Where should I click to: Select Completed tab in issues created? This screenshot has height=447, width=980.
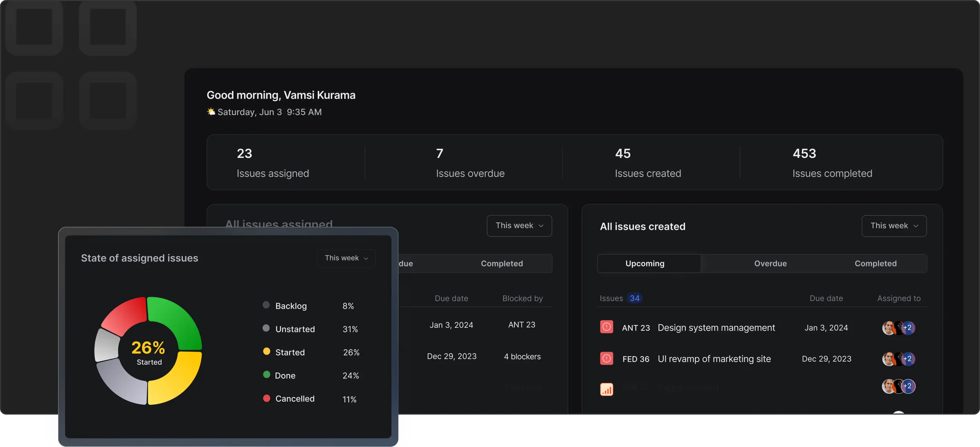point(875,263)
